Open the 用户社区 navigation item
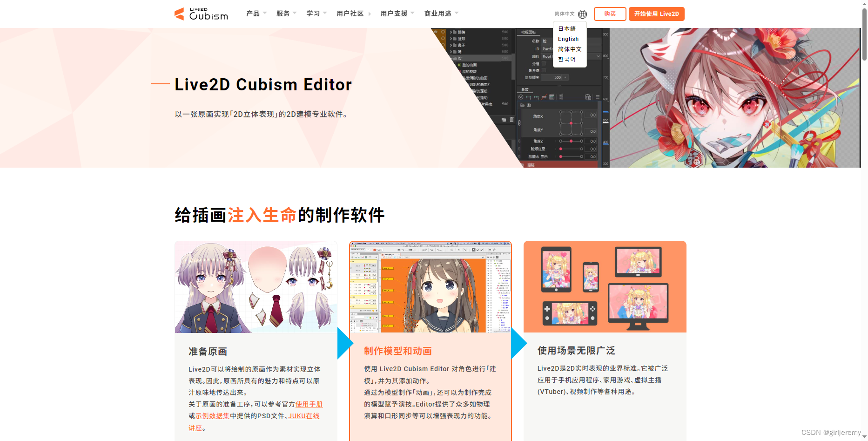 click(x=354, y=14)
